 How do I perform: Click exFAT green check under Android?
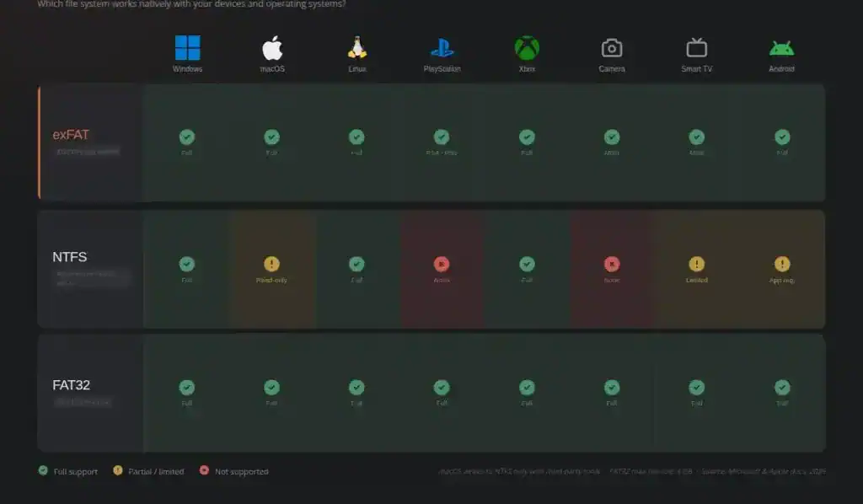point(782,137)
